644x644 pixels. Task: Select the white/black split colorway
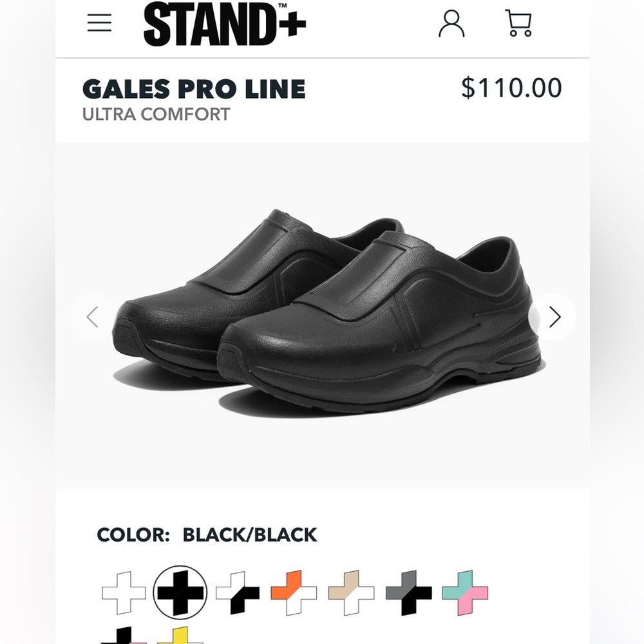[236, 593]
